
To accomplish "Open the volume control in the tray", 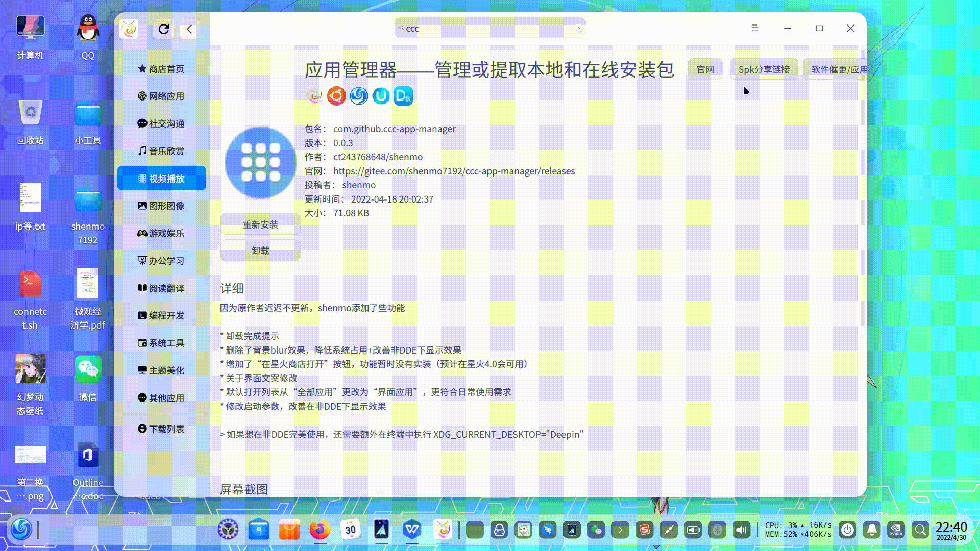I will coord(742,530).
